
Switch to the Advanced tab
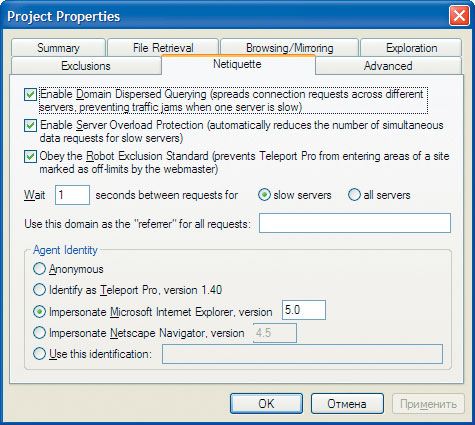pyautogui.click(x=388, y=66)
